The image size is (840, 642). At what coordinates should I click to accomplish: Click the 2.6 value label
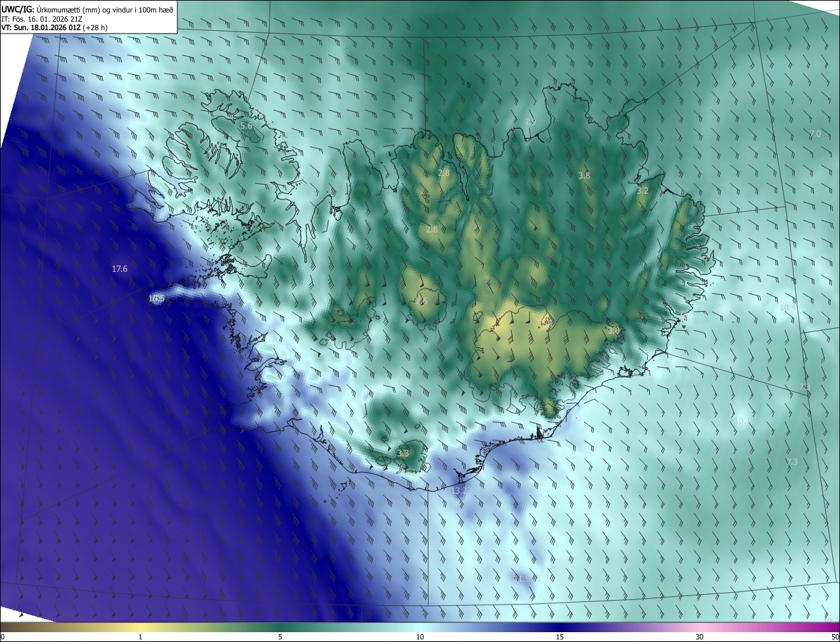421,302
